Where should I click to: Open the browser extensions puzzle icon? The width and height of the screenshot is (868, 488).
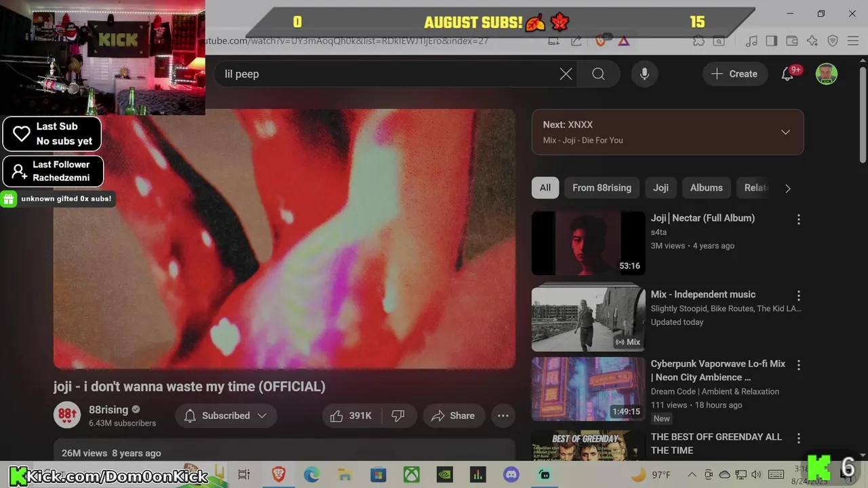pyautogui.click(x=698, y=41)
